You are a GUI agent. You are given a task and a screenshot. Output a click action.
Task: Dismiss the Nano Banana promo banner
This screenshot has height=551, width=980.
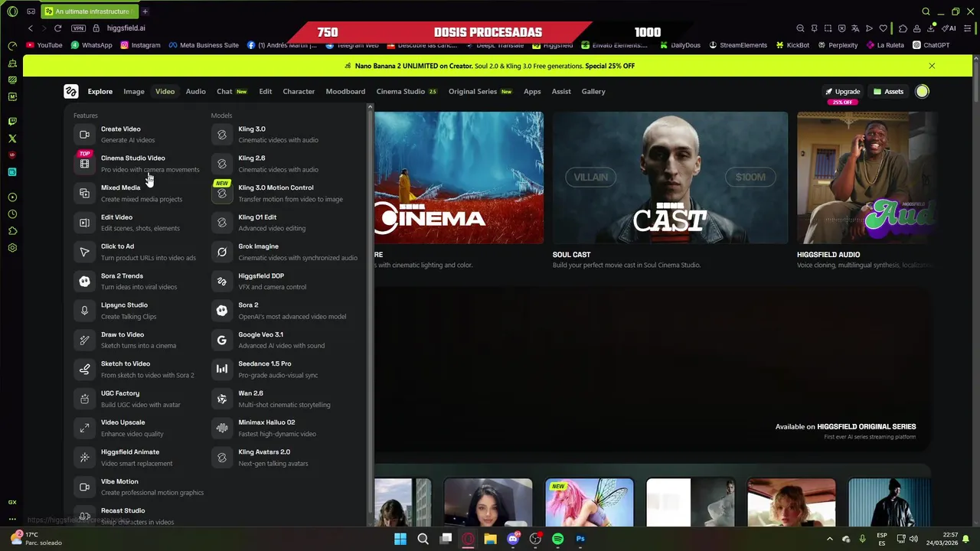coord(932,66)
